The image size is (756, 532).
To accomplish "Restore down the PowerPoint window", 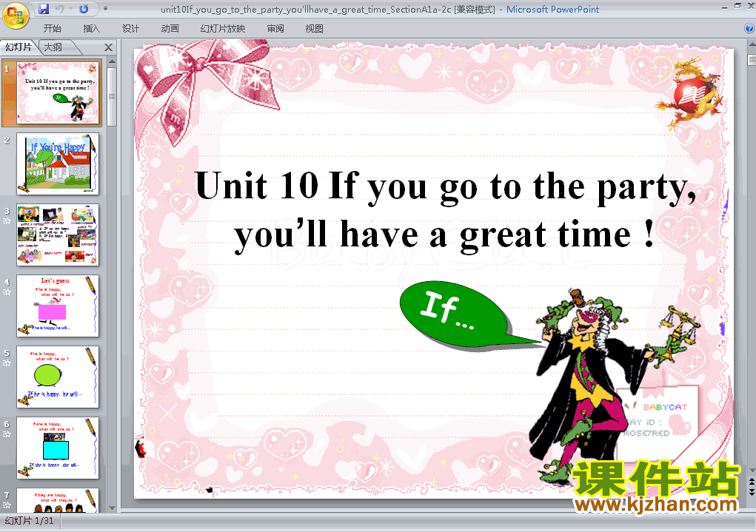I will click(737, 6).
